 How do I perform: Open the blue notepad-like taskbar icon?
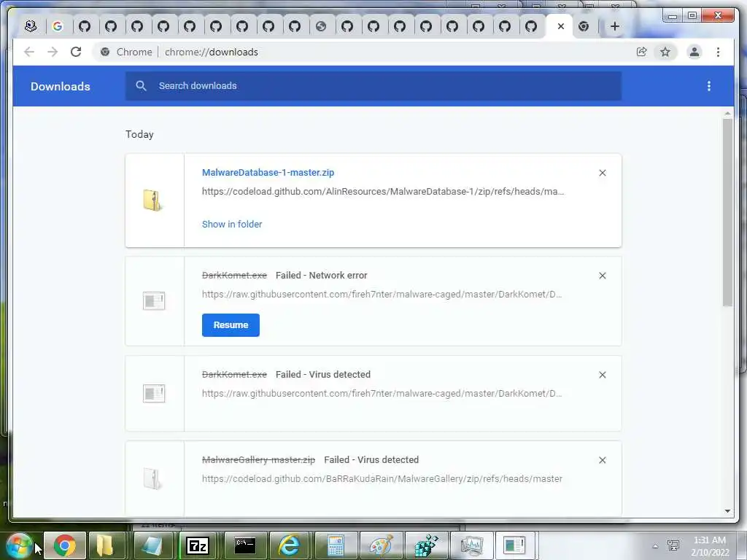152,545
